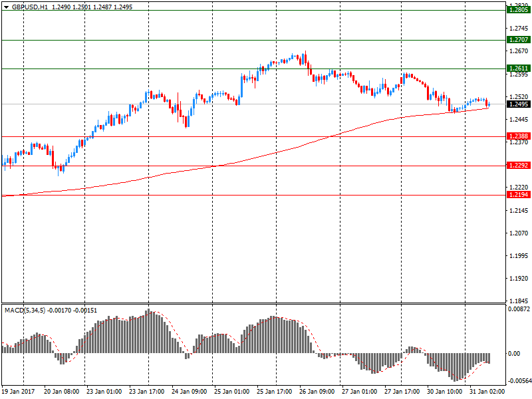Screen dimensions: 532x399
Task: Click the 1.2745 price axis value
Action: 519,29
